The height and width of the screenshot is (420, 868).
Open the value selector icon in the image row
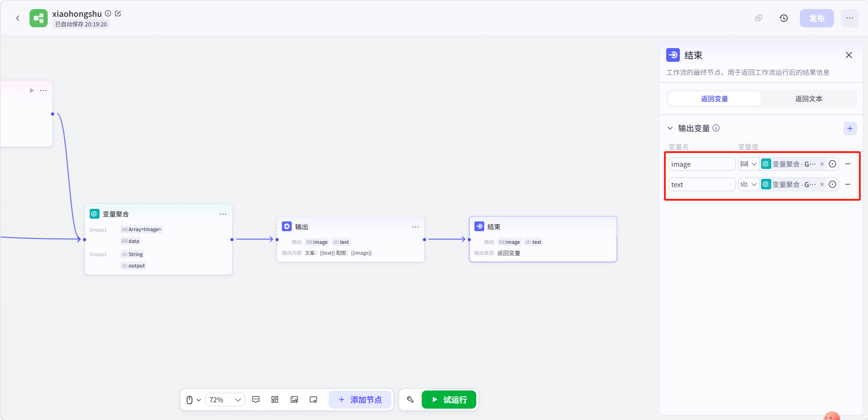pos(833,164)
